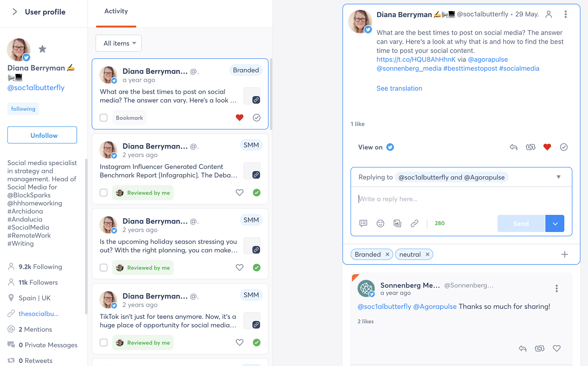Like the TikTok isn't just for teens item
The image size is (588, 366).
pyautogui.click(x=240, y=343)
